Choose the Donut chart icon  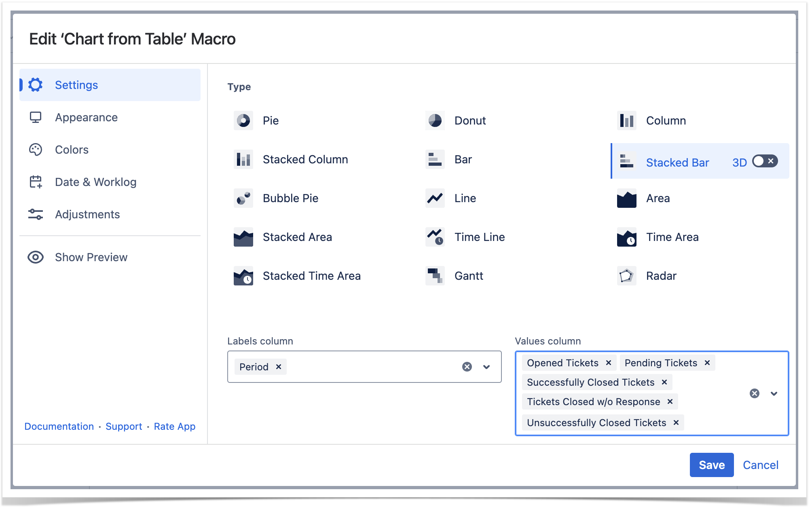point(435,120)
